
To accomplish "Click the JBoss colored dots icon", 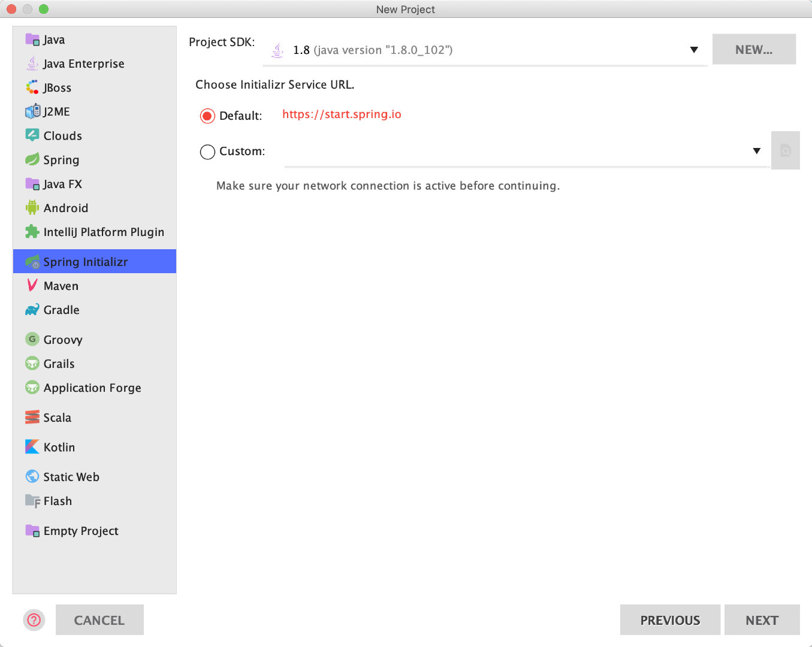I will coord(32,87).
